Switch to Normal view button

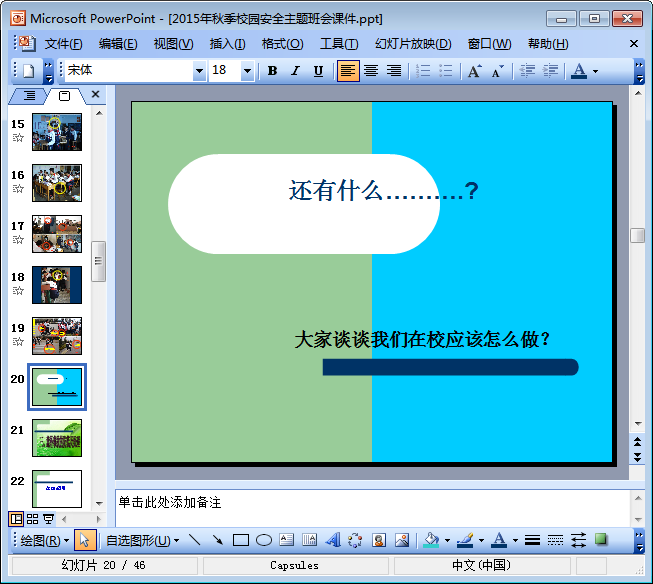(x=16, y=519)
